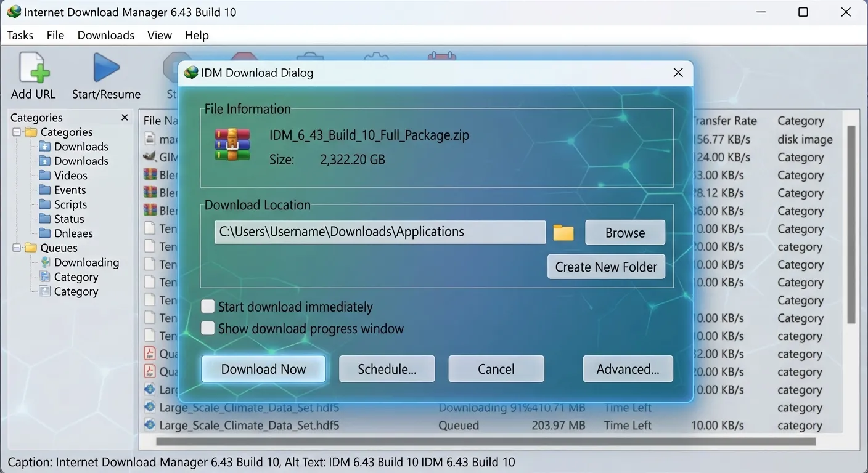Click the Download Now button
The width and height of the screenshot is (868, 473).
point(263,369)
